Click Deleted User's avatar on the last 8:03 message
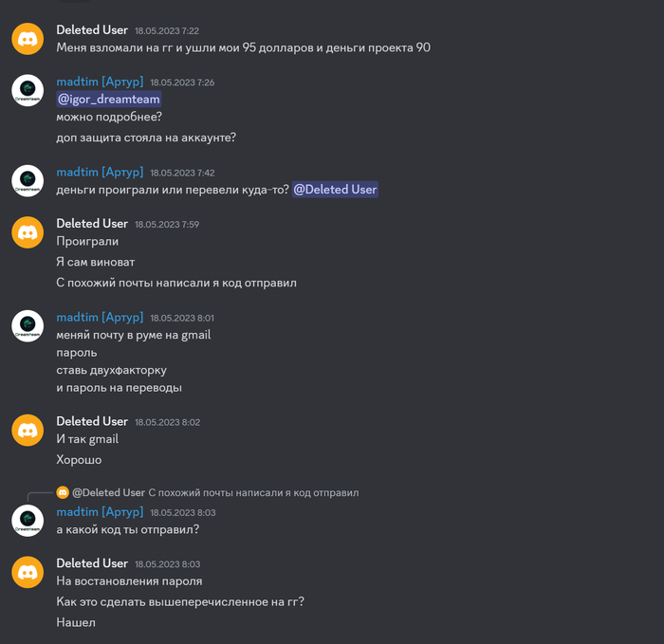This screenshot has width=664, height=644. (x=28, y=572)
